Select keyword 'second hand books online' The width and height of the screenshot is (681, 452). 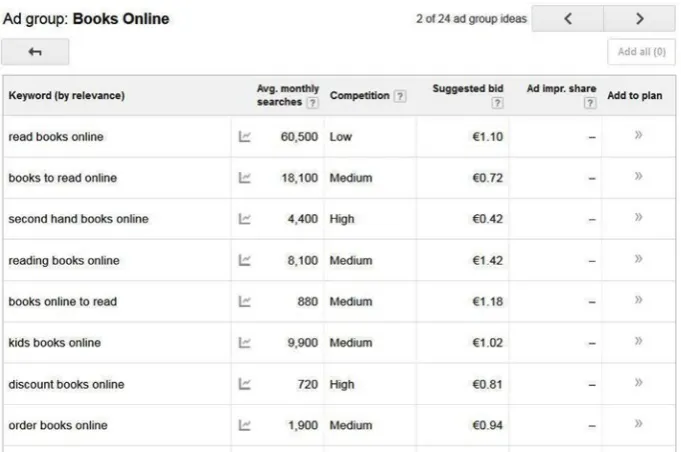pyautogui.click(x=78, y=219)
